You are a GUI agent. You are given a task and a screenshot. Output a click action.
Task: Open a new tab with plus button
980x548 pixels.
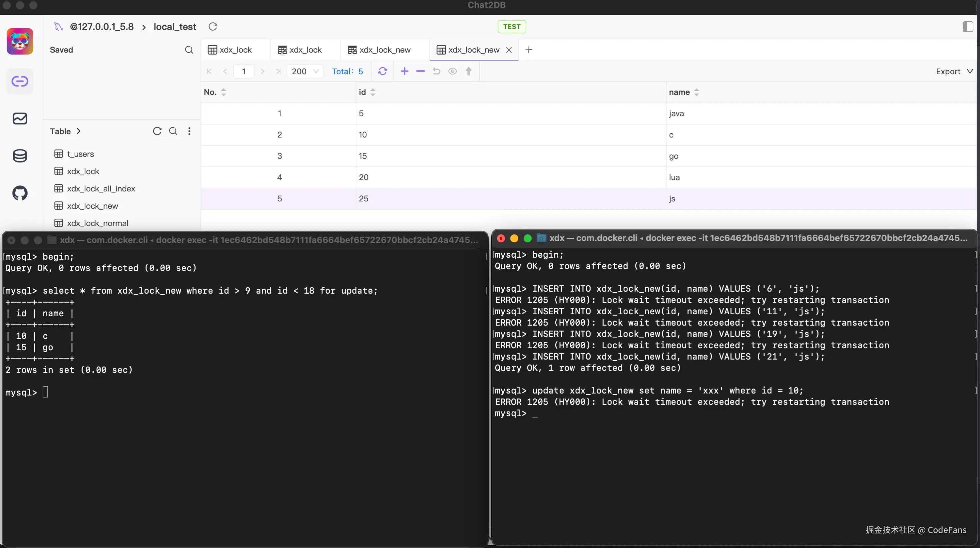tap(529, 50)
